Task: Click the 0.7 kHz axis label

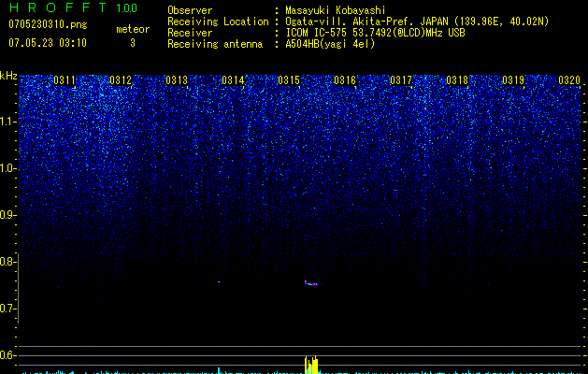Action: [x=7, y=309]
